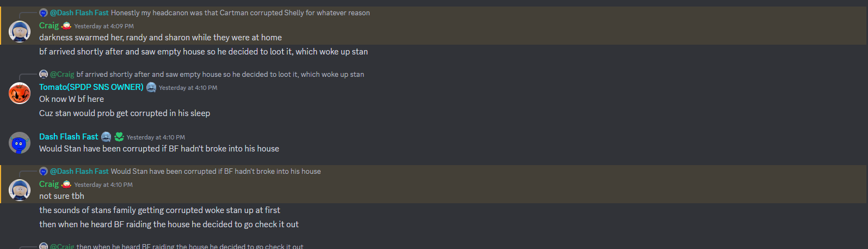Viewport: 868px width, 249px height.
Task: Open Craig's avatar on the 4:09 PM message
Action: (20, 32)
